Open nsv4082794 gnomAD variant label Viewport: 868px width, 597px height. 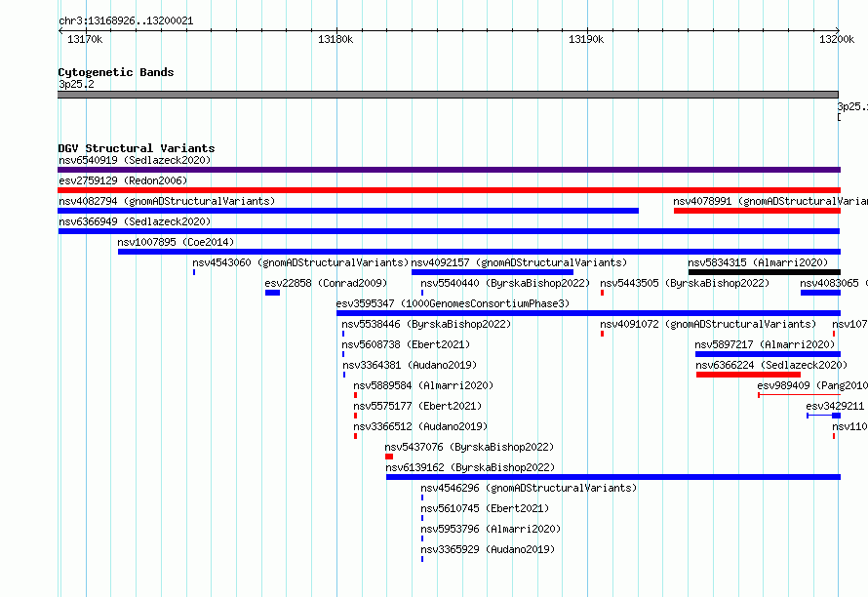pos(167,201)
